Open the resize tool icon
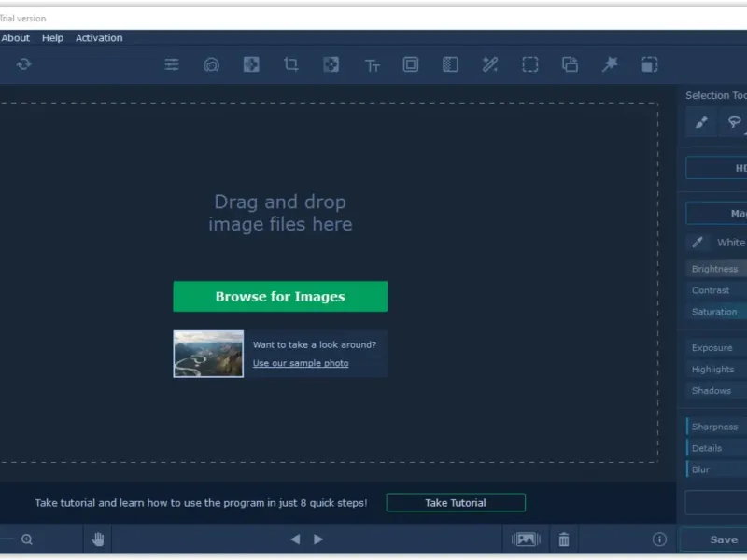747x560 pixels. pyautogui.click(x=649, y=64)
